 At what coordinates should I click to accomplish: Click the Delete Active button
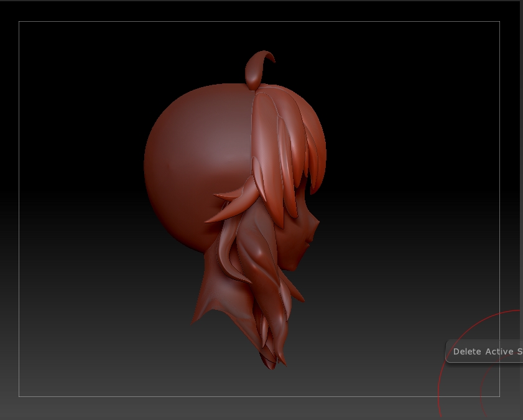pyautogui.click(x=485, y=352)
